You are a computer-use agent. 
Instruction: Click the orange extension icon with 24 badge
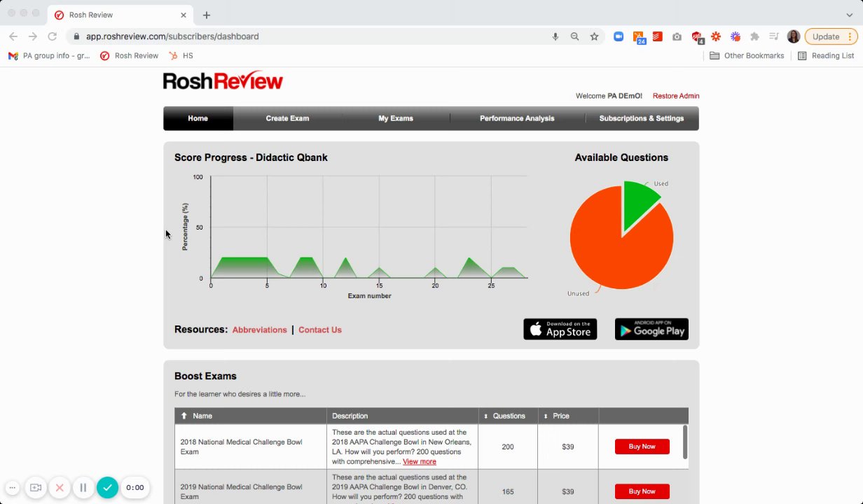[639, 37]
